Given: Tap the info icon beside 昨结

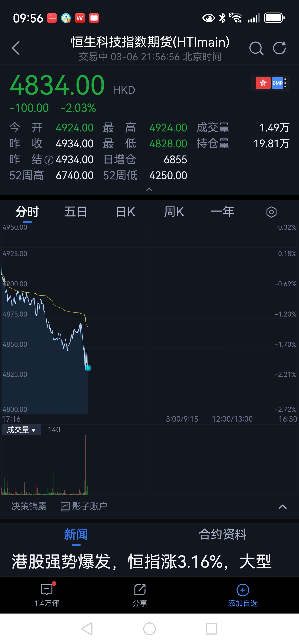Looking at the screenshot, I should point(49,160).
